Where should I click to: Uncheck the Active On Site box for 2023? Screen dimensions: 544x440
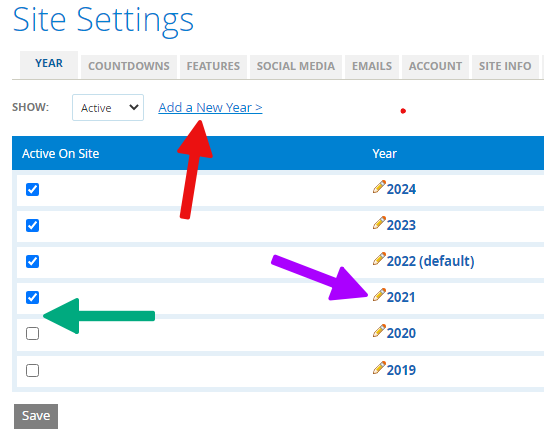coord(32,226)
